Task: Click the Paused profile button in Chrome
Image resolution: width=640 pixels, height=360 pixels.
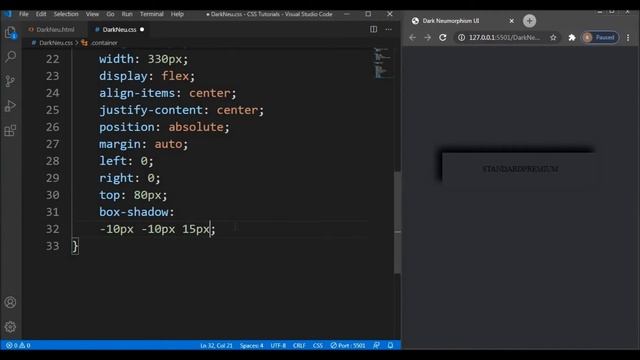Action: (600, 38)
